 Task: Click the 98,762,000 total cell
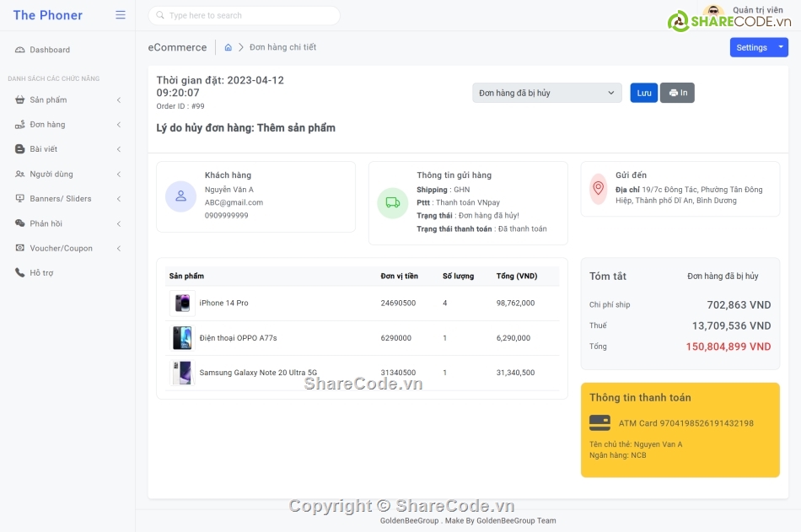click(x=515, y=303)
